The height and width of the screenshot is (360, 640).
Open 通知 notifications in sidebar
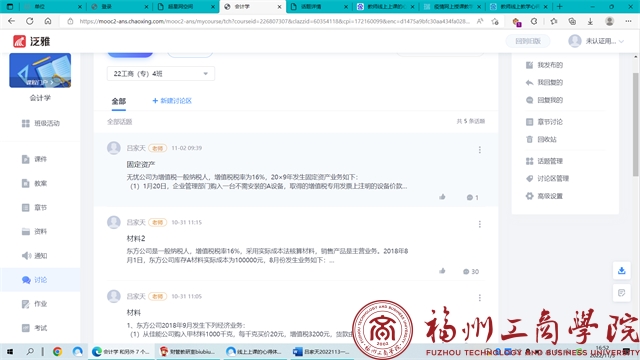coord(34,256)
